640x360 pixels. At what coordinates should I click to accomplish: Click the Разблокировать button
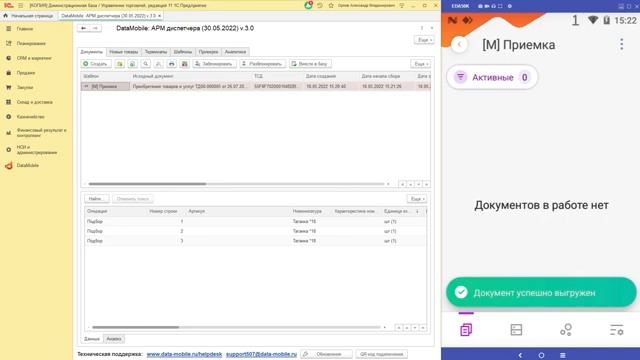(x=262, y=64)
